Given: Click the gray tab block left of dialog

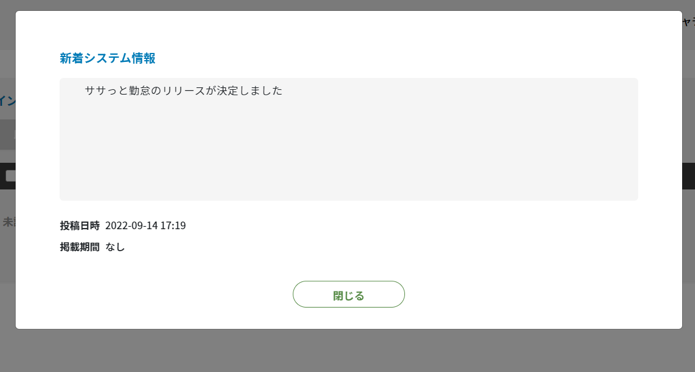Looking at the screenshot, I should [x=8, y=134].
